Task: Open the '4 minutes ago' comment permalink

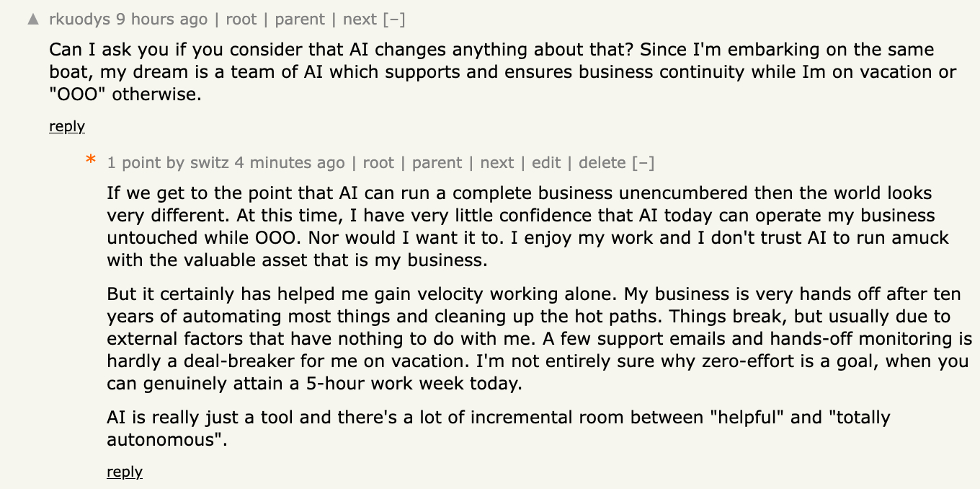Action: (x=290, y=163)
